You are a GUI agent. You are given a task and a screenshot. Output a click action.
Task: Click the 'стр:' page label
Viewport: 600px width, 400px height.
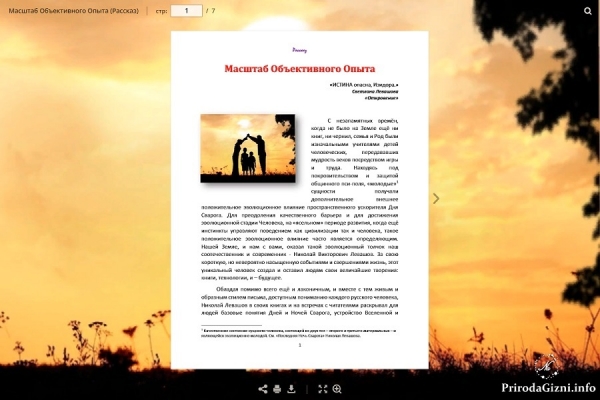161,11
